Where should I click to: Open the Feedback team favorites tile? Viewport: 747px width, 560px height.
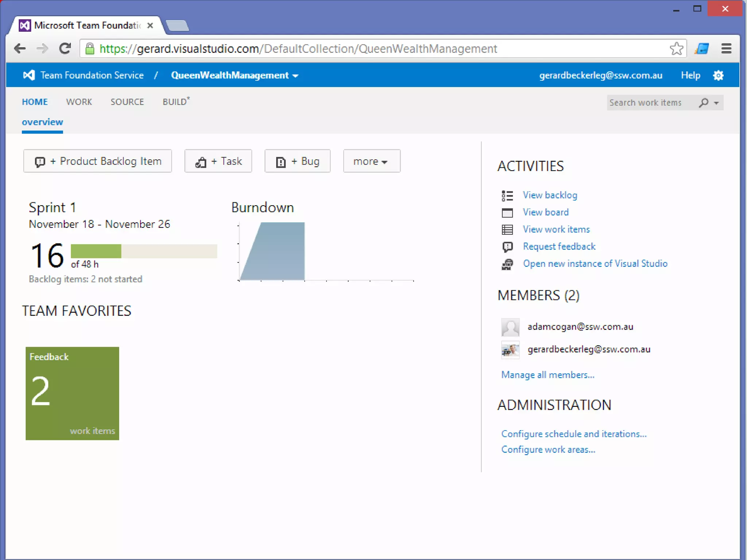[x=72, y=393]
